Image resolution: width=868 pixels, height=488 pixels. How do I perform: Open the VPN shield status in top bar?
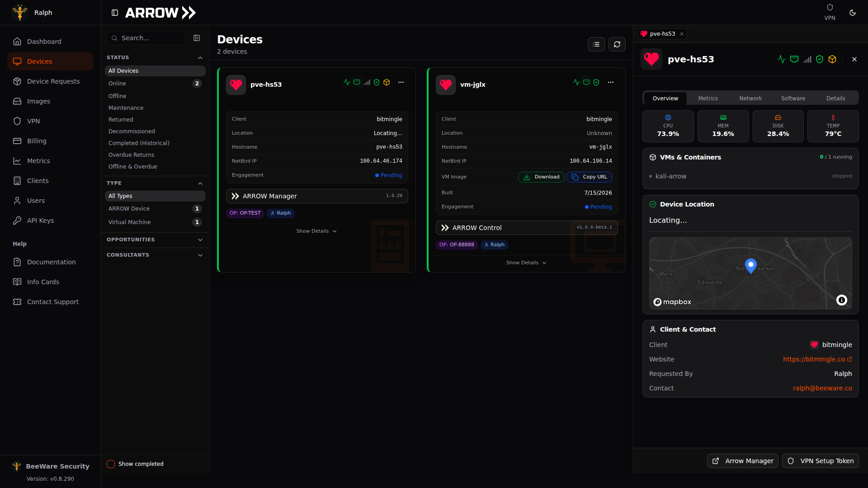pos(830,12)
